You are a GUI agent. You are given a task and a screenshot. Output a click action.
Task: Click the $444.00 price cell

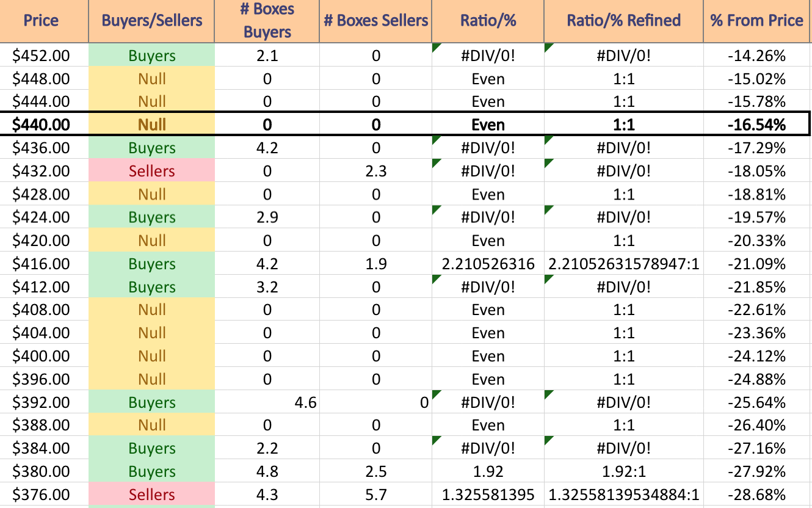(44, 101)
